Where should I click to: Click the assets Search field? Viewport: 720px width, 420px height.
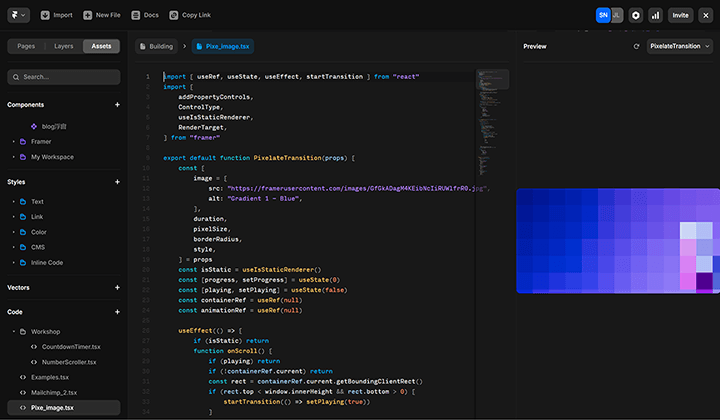click(x=64, y=77)
